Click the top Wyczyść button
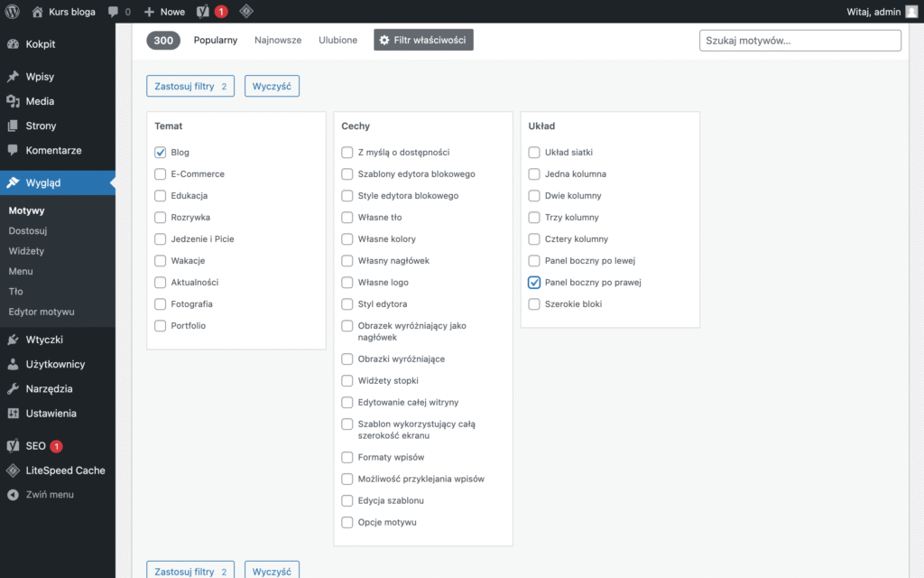 click(272, 87)
